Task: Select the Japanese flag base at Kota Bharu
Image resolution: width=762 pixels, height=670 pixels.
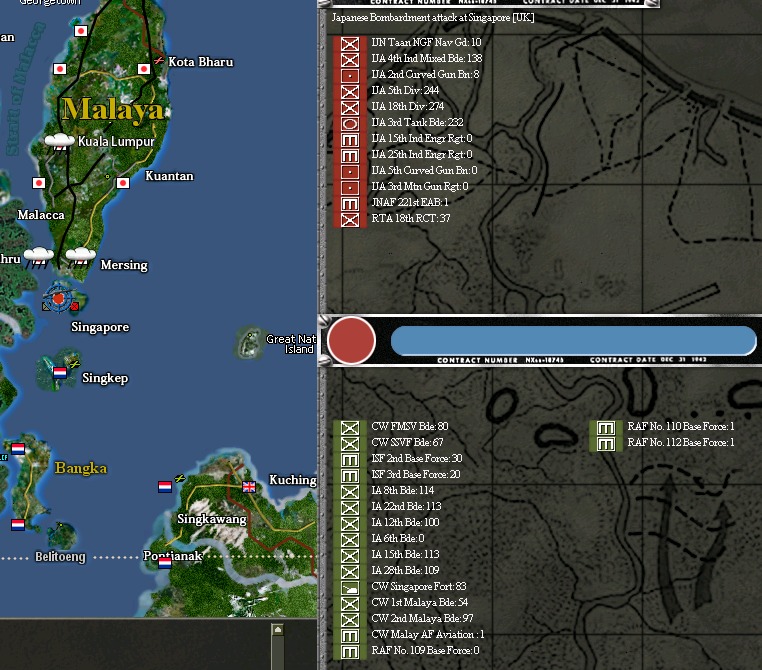Action: (x=144, y=69)
